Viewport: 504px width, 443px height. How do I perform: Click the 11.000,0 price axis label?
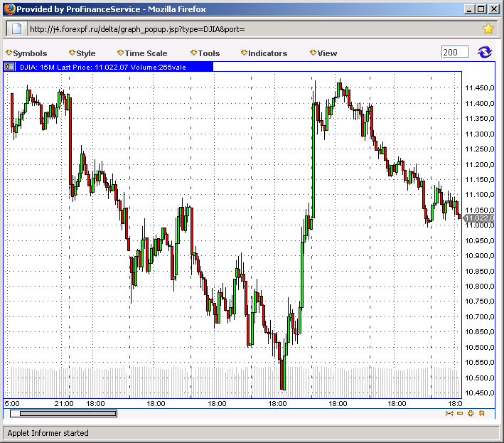480,225
